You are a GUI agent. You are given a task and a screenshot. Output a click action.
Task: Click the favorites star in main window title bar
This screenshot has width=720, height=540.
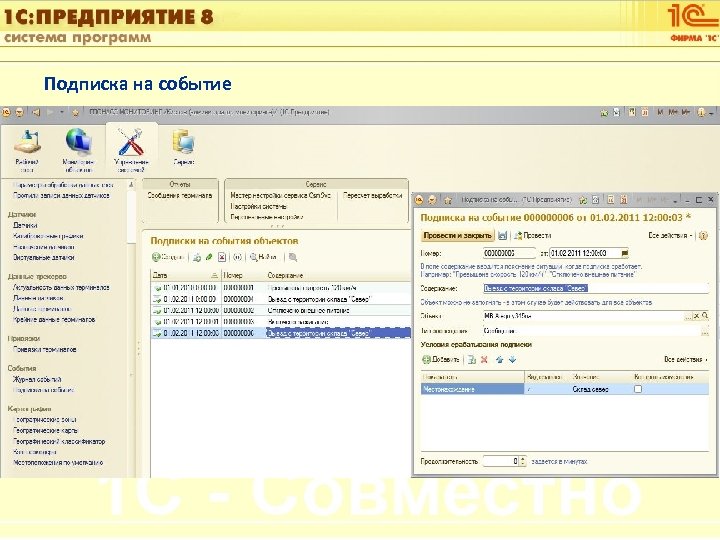tap(76, 112)
